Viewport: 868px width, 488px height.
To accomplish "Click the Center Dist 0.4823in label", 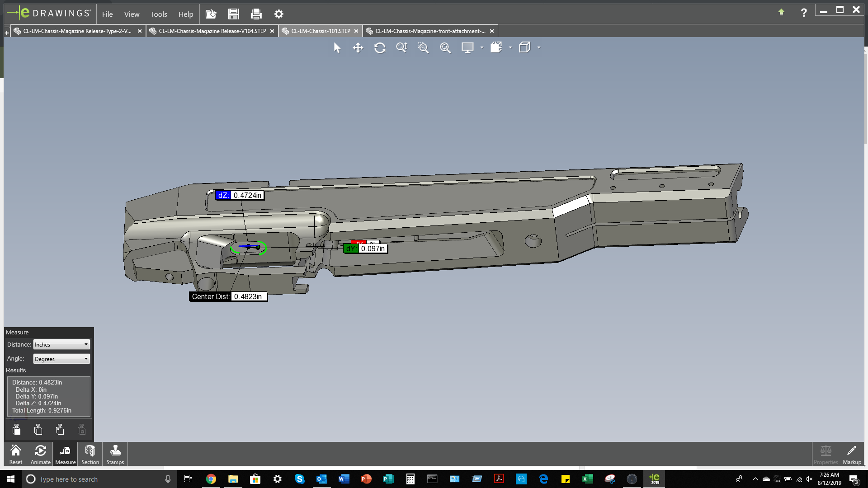I will 228,296.
